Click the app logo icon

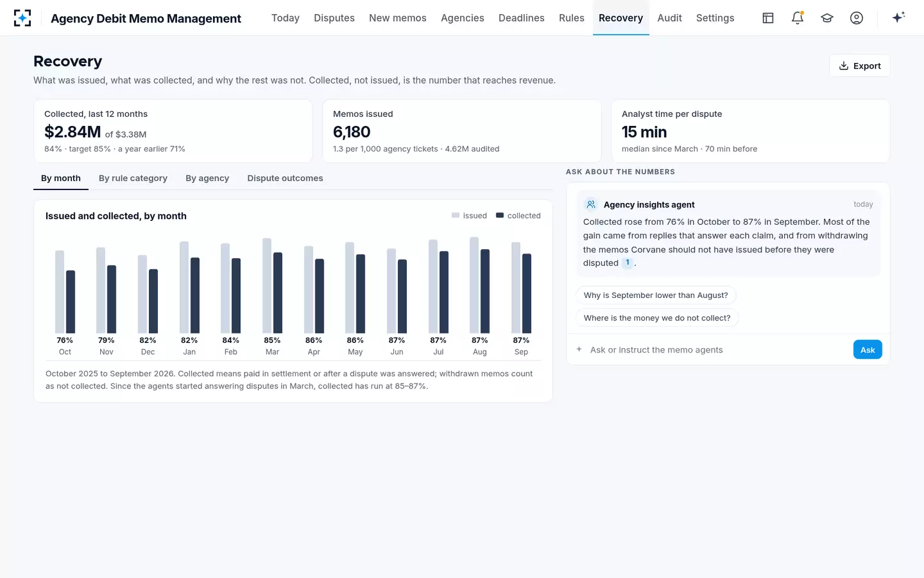click(x=22, y=18)
